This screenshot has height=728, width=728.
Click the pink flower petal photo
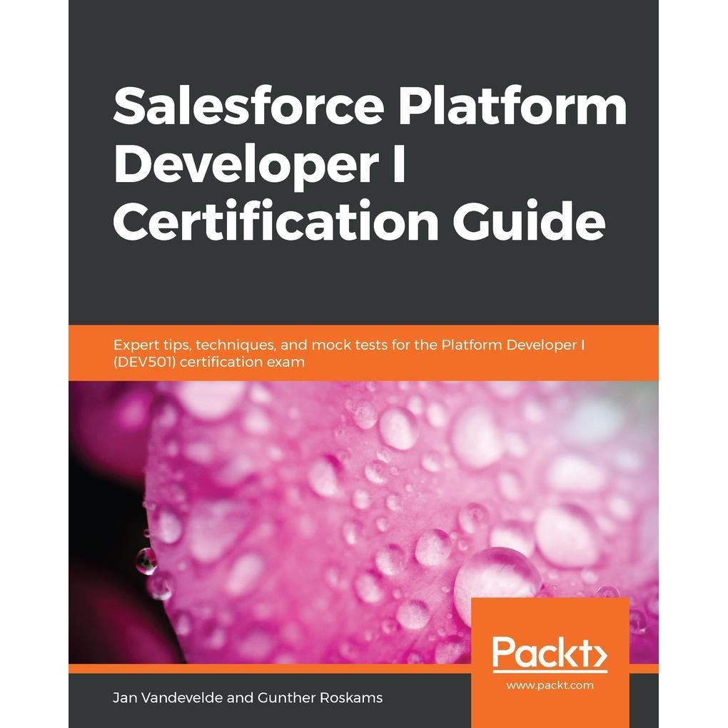(363, 522)
